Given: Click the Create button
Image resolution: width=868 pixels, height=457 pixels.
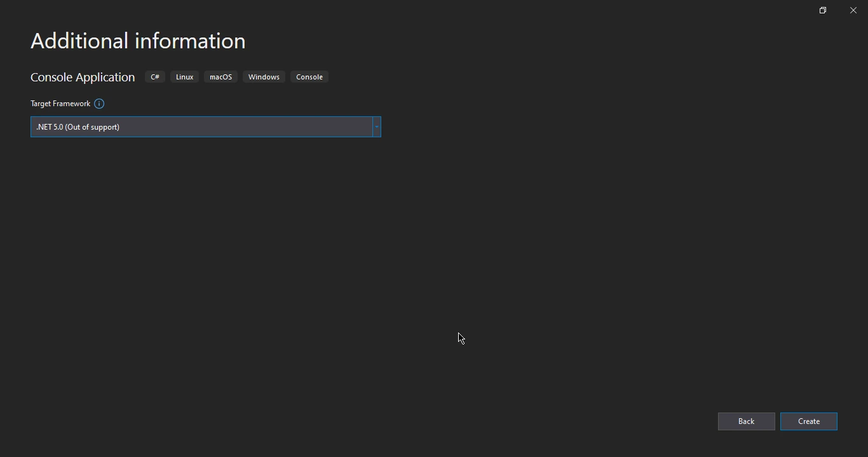Looking at the screenshot, I should (808, 421).
